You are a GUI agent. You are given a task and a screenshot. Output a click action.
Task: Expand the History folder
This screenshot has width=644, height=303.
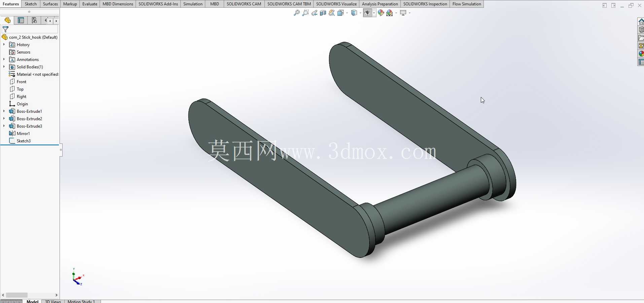click(x=4, y=44)
